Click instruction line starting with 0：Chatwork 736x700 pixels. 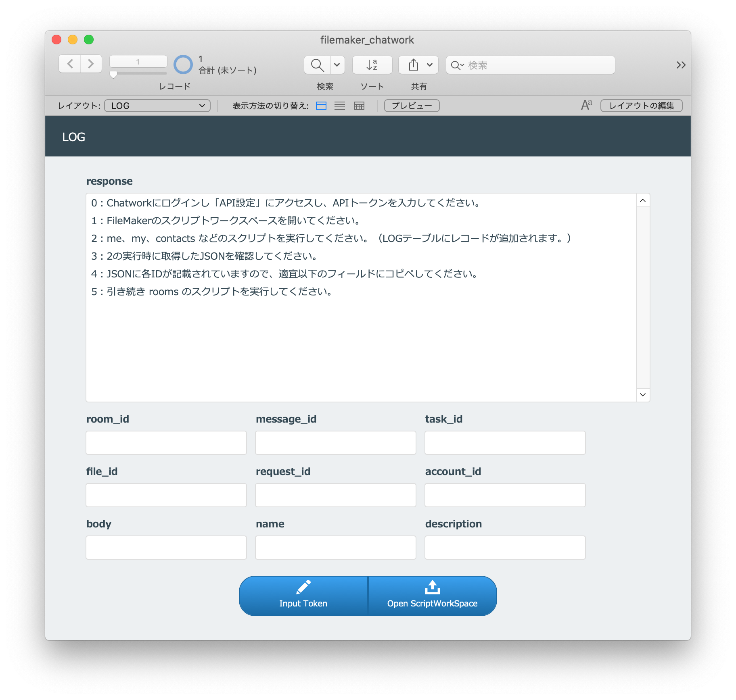(286, 203)
